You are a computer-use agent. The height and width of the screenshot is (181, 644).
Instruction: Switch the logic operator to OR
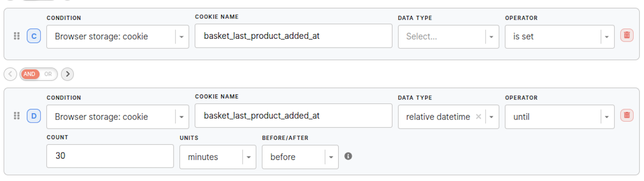click(x=48, y=74)
